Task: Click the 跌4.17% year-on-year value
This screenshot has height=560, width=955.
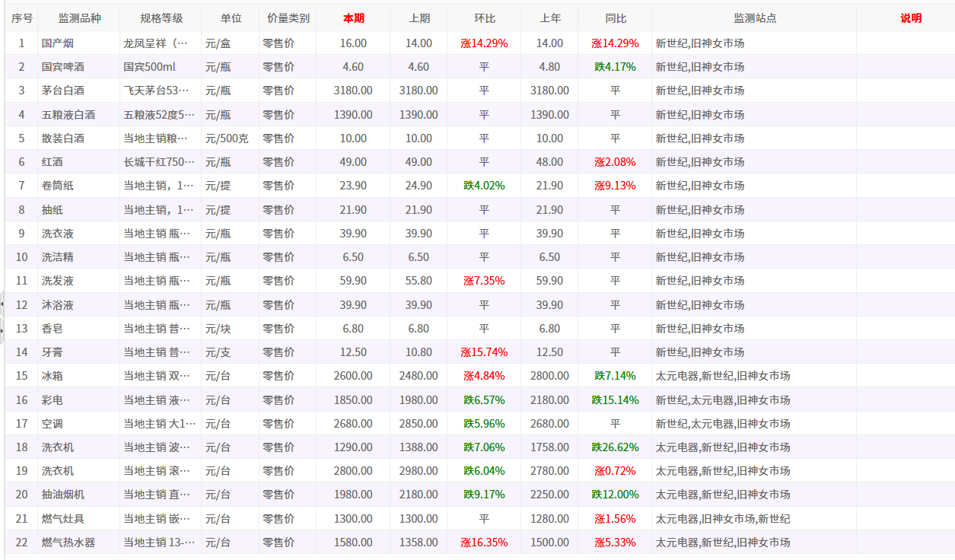Action: (615, 67)
